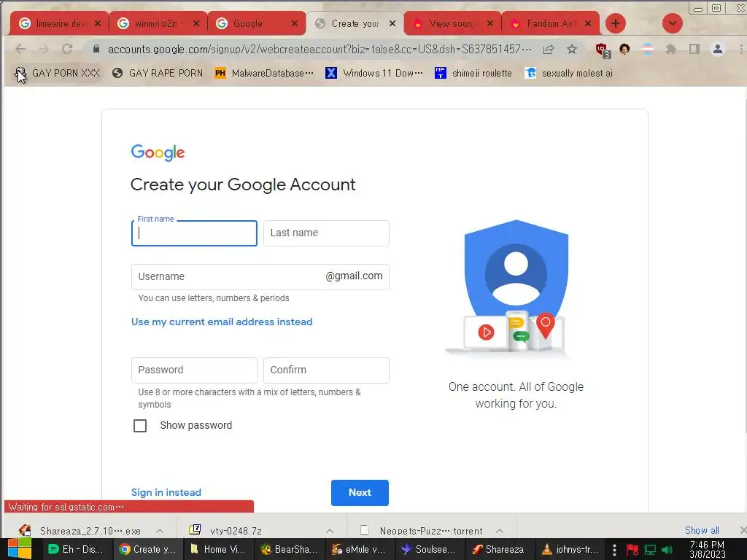
Task: Open the Windows Start button
Action: (x=20, y=549)
